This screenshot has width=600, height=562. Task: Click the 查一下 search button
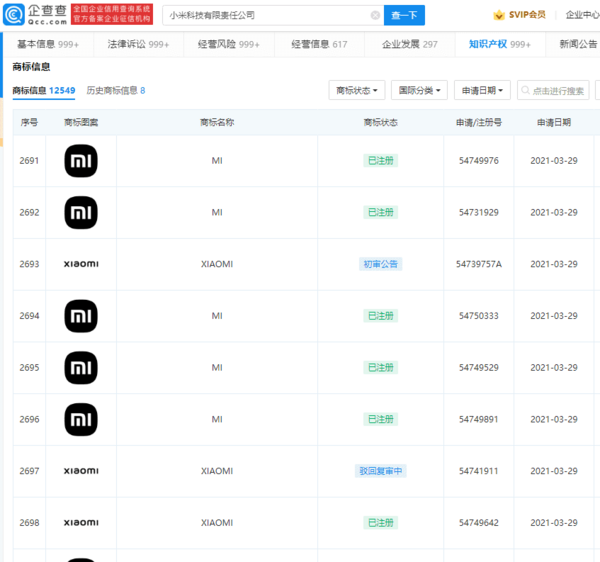tap(404, 15)
